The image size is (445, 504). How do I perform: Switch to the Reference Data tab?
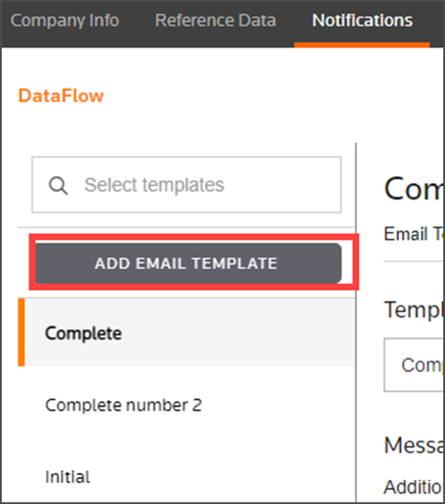215,21
